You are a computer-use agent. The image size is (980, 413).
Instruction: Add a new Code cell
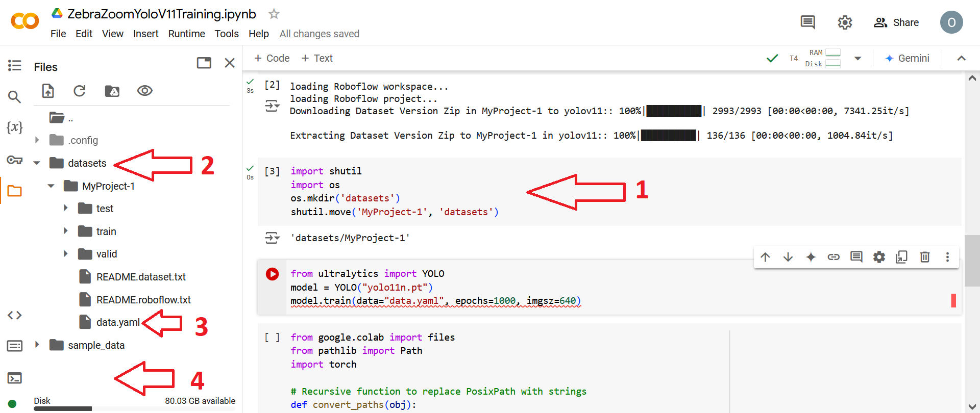[272, 58]
